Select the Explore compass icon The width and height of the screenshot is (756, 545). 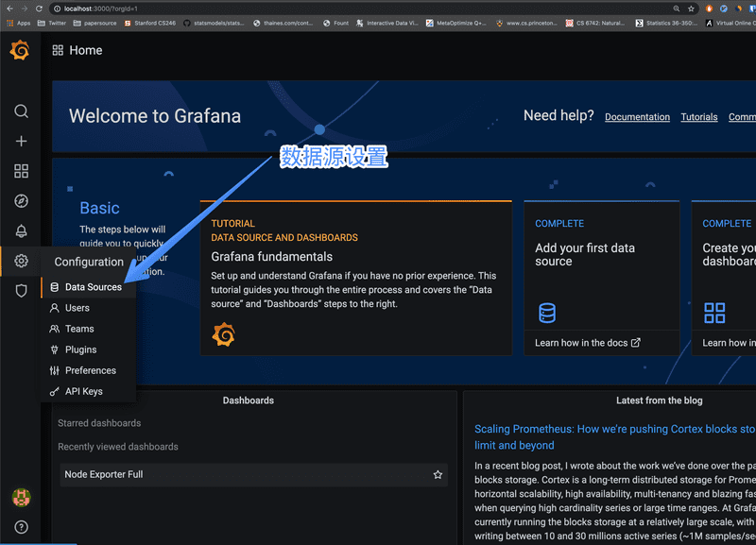(21, 200)
